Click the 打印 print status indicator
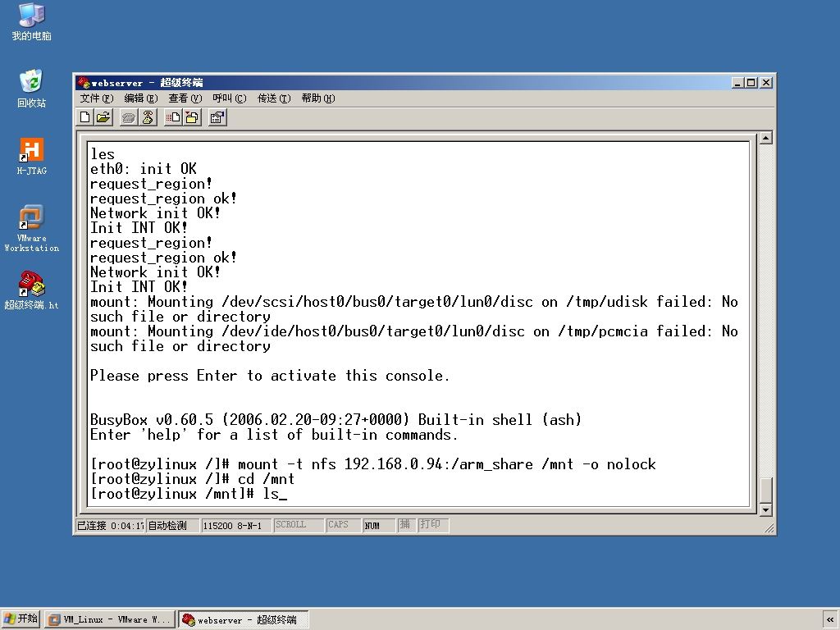Screen dimensions: 840x630 (x=432, y=525)
